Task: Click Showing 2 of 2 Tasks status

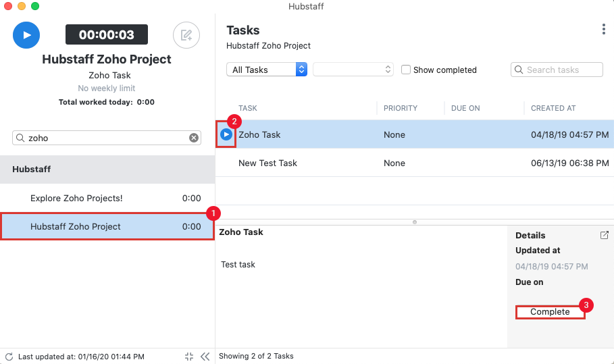Action: (x=256, y=356)
